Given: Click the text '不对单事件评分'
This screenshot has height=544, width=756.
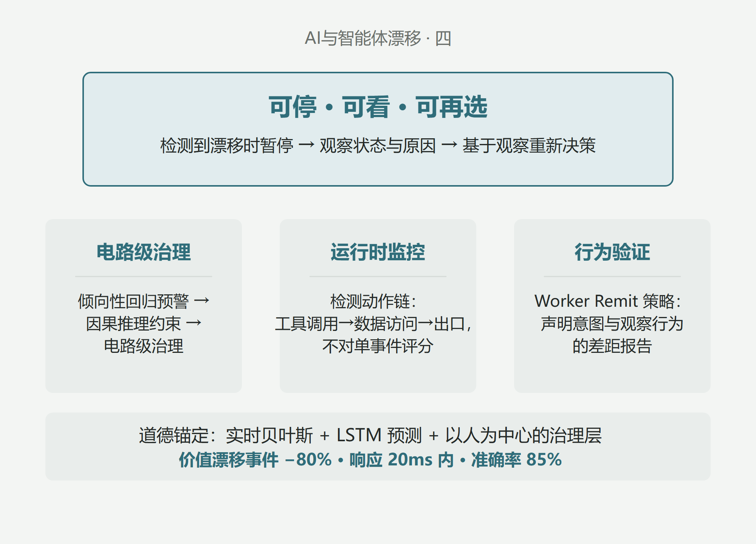Looking at the screenshot, I should (378, 346).
